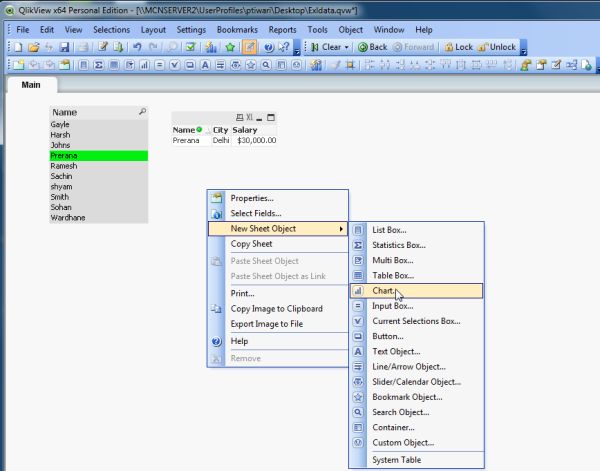Create Text Object via toolbar A icon

point(205,65)
